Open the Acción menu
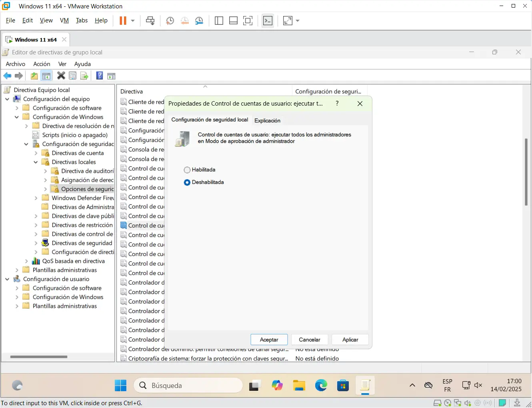 [42, 64]
